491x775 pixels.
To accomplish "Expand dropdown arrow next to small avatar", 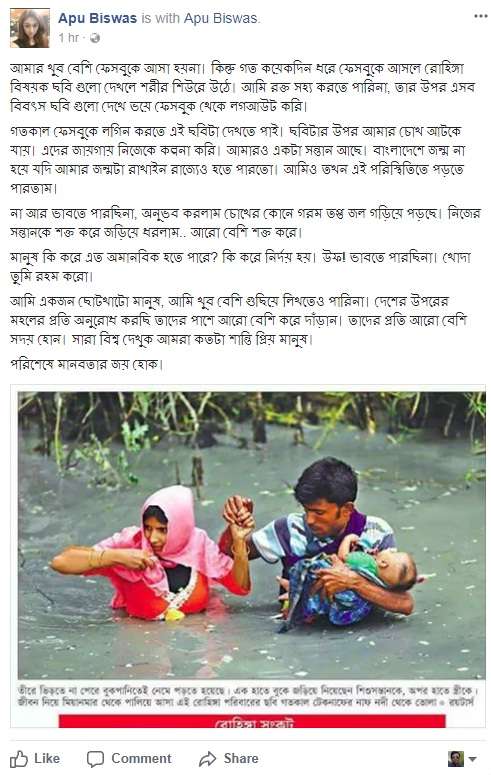I will click(472, 759).
